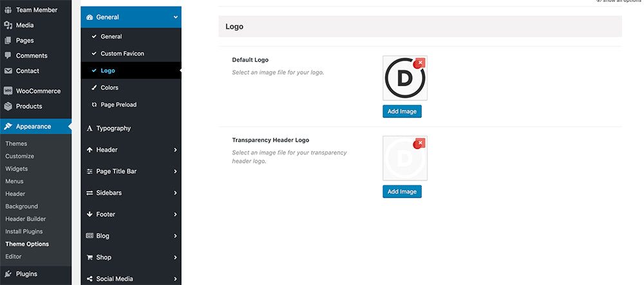This screenshot has width=644, height=285.
Task: Expand the Footer section arrow
Action: 175,214
